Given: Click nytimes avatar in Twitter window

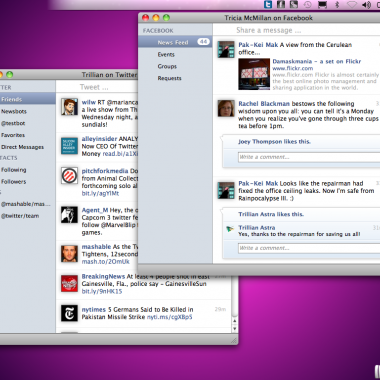Looking at the screenshot, I should 69,313.
